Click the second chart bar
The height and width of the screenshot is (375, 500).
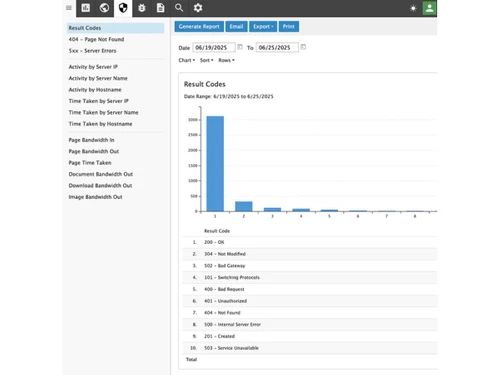(x=244, y=206)
